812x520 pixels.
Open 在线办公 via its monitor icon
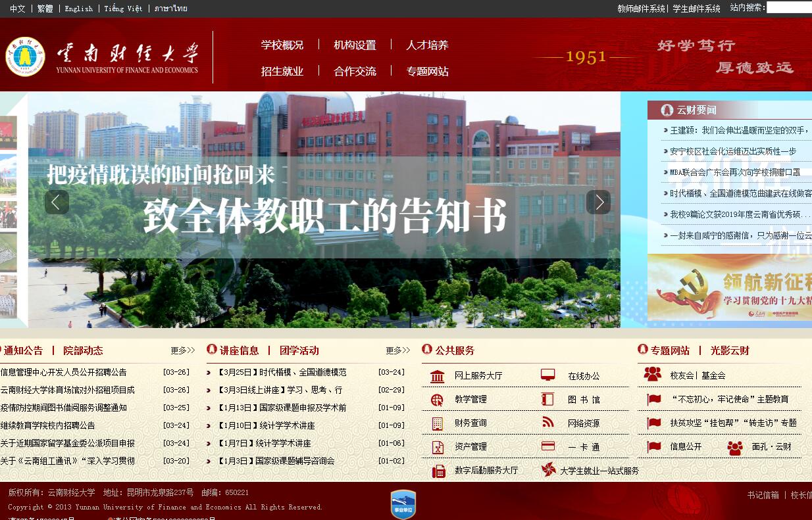[547, 375]
